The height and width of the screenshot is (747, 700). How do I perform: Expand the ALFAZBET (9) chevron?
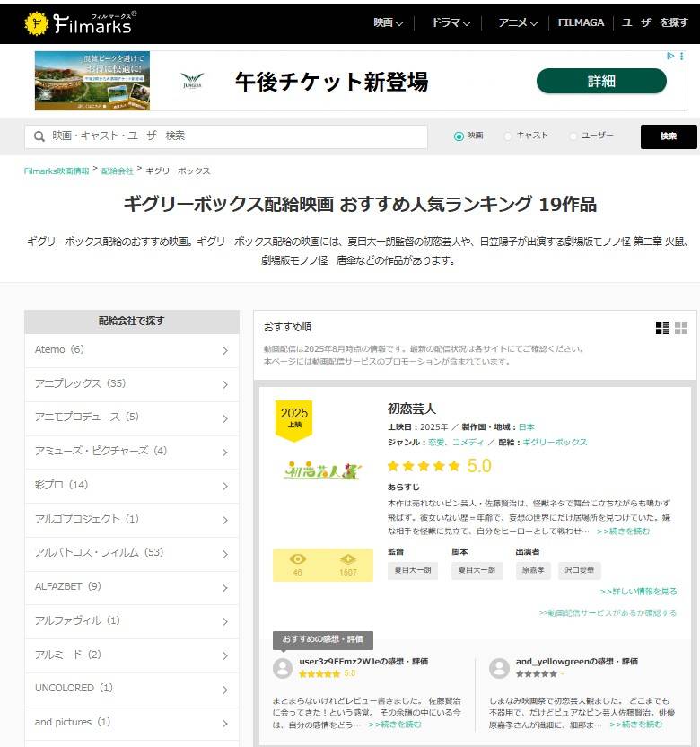coord(225,588)
